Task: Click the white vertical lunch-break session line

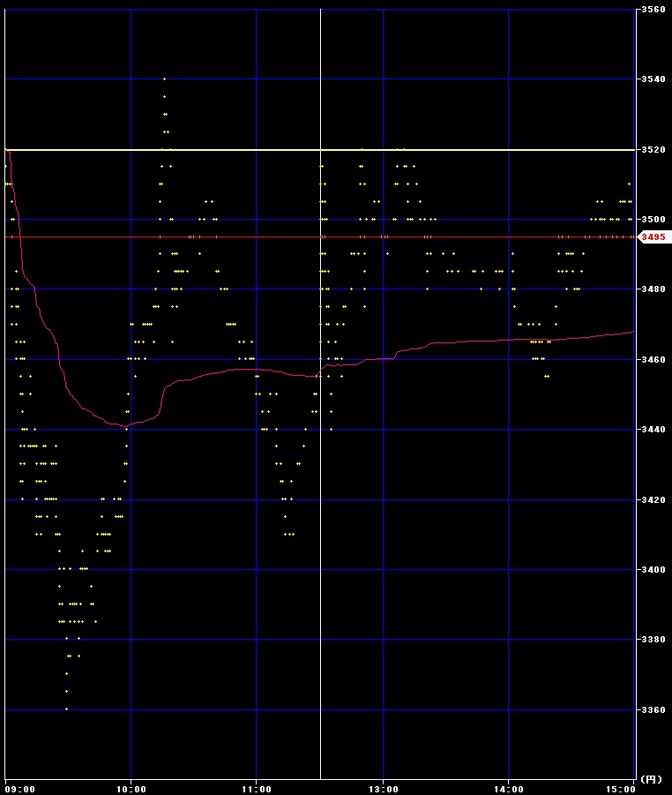Action: coord(320,394)
